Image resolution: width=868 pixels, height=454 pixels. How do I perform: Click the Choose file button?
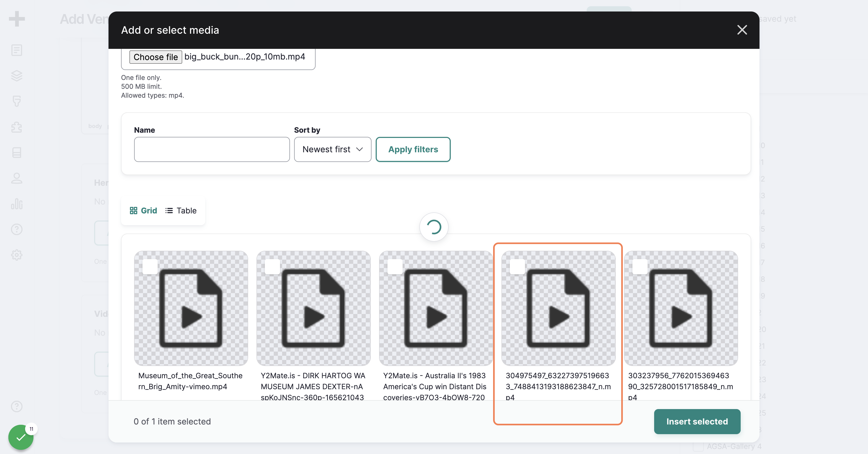point(156,57)
